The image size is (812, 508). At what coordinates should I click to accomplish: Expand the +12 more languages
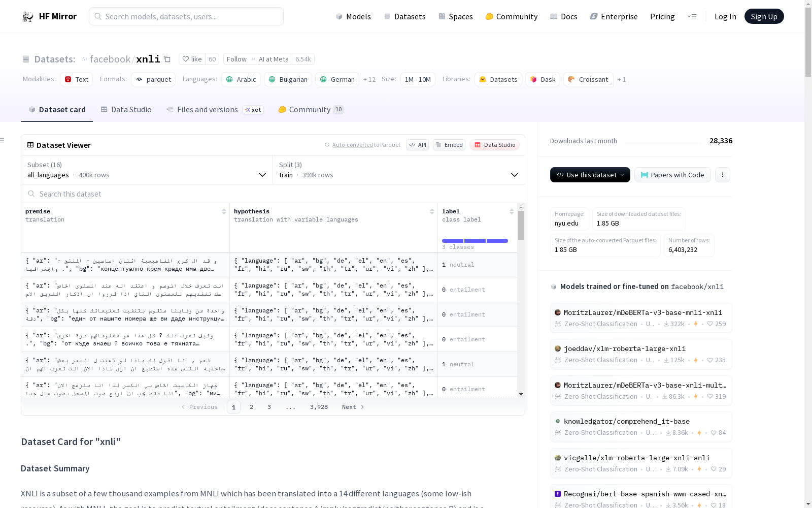click(369, 79)
